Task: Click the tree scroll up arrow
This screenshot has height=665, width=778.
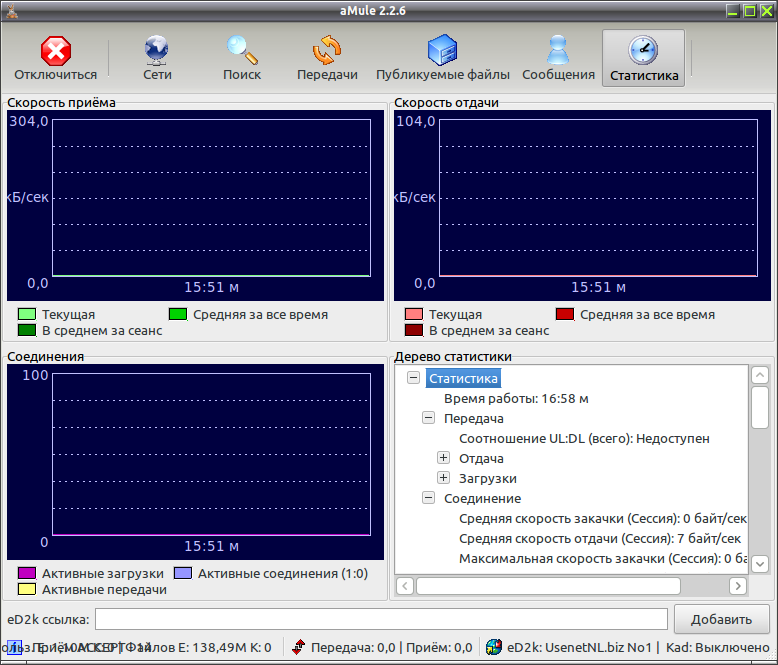Action: 760,375
